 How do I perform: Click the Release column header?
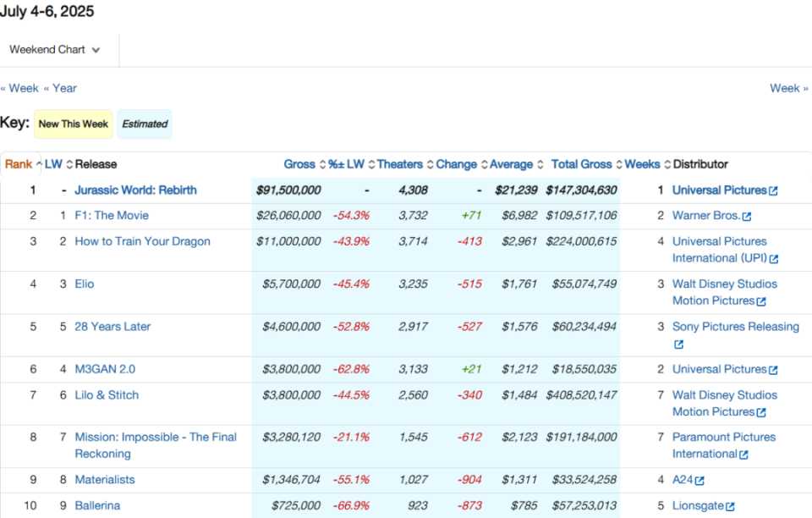[x=96, y=164]
